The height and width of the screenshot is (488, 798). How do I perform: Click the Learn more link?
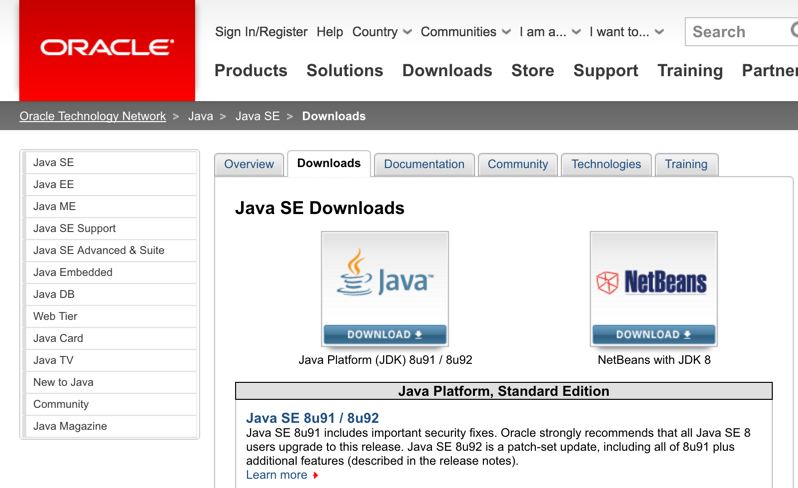click(x=277, y=475)
